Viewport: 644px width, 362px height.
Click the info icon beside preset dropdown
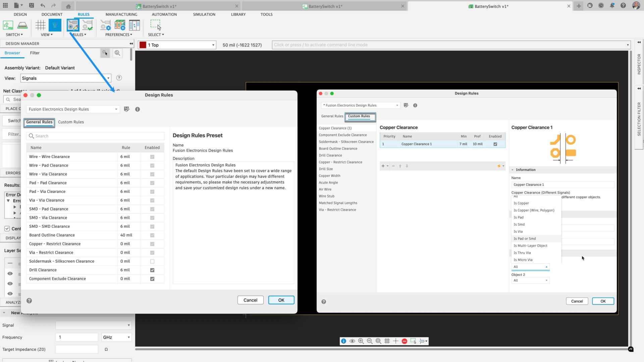(x=138, y=109)
